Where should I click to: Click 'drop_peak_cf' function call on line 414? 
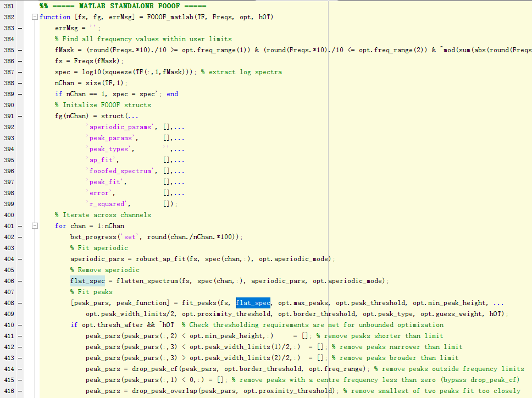point(155,369)
